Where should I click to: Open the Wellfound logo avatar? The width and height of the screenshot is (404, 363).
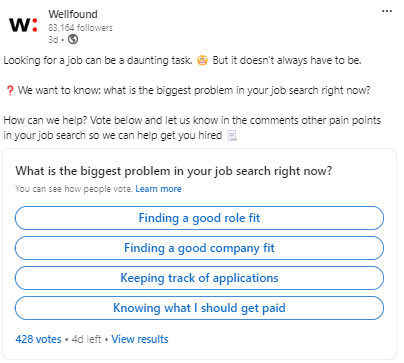(x=23, y=25)
